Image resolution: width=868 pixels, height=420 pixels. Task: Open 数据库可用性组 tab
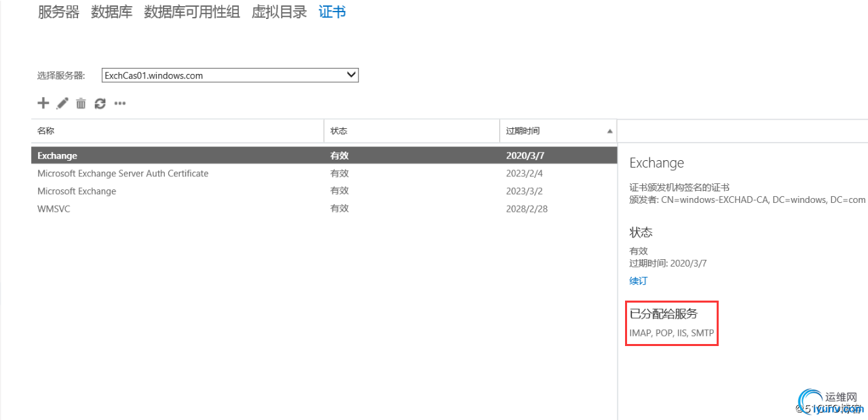(x=192, y=12)
